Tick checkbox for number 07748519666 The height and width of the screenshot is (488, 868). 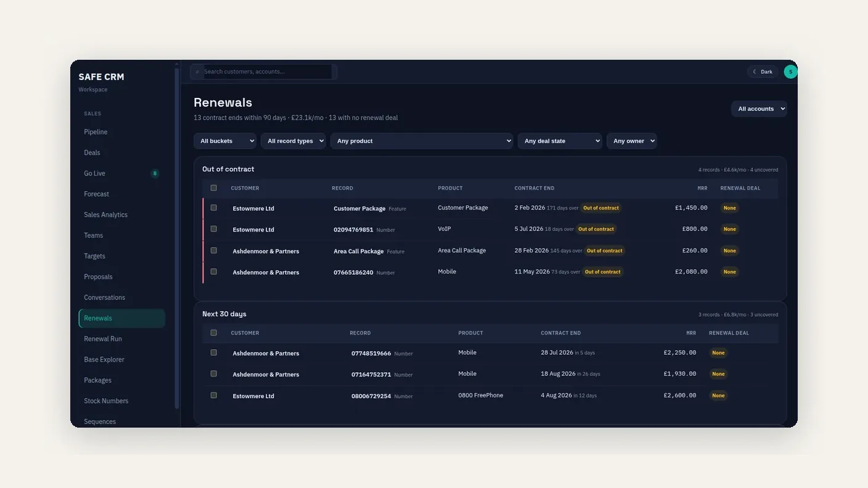pyautogui.click(x=214, y=353)
